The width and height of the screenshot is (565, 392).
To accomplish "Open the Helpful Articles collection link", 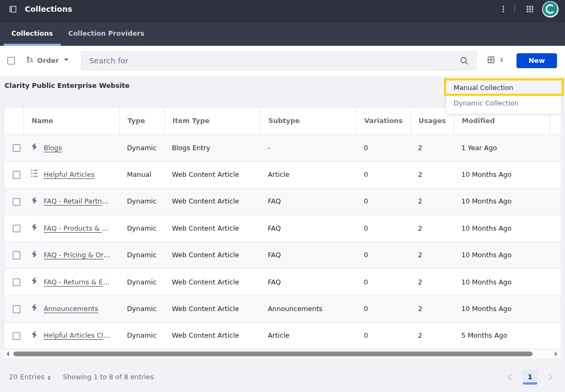I will point(69,175).
